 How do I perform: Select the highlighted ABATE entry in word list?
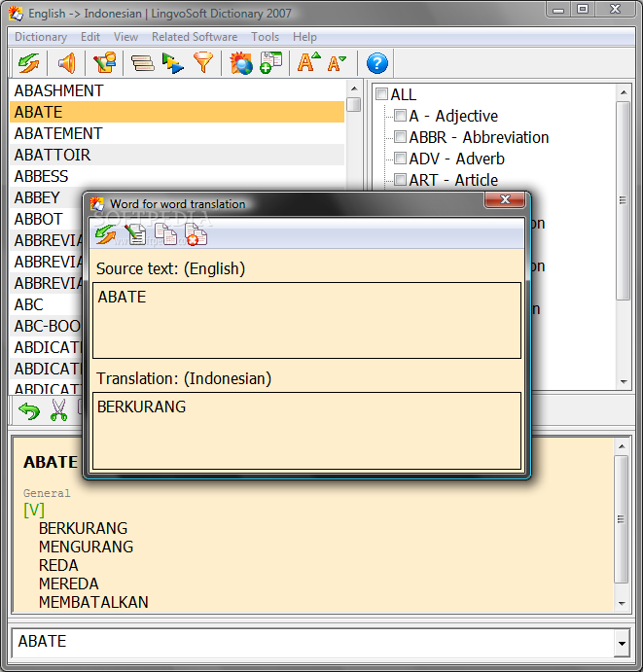(177, 112)
